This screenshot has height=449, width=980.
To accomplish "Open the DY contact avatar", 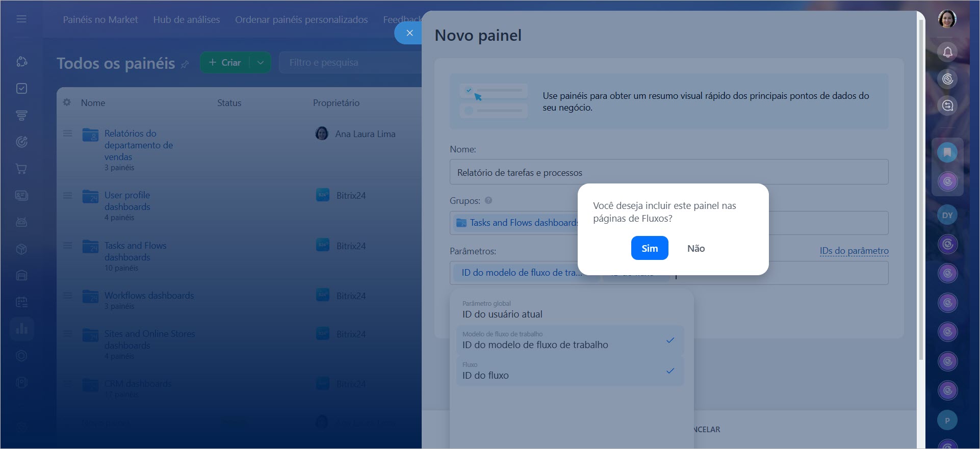I will click(x=947, y=215).
